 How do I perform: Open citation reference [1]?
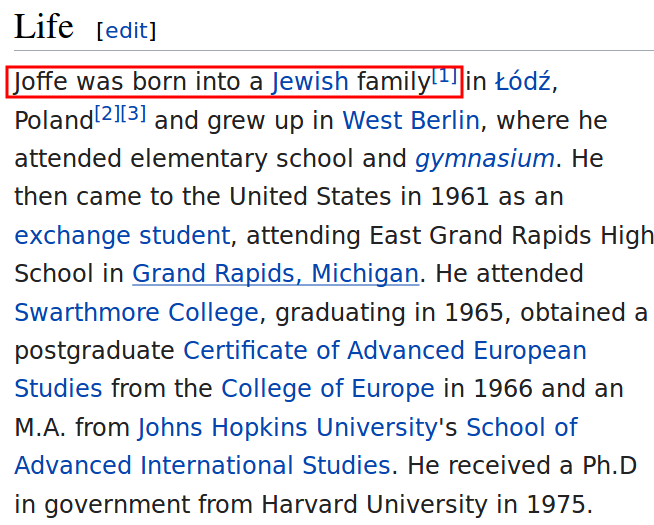444,76
